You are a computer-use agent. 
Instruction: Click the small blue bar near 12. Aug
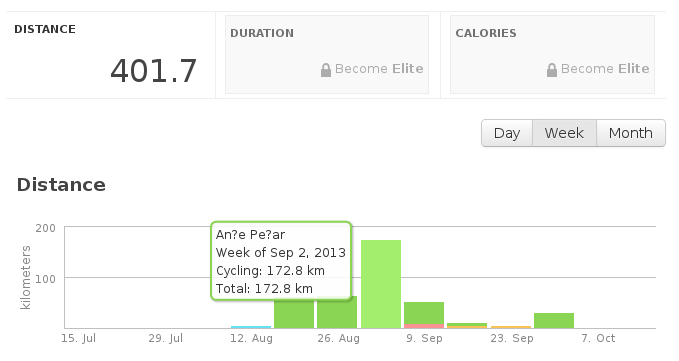click(251, 327)
